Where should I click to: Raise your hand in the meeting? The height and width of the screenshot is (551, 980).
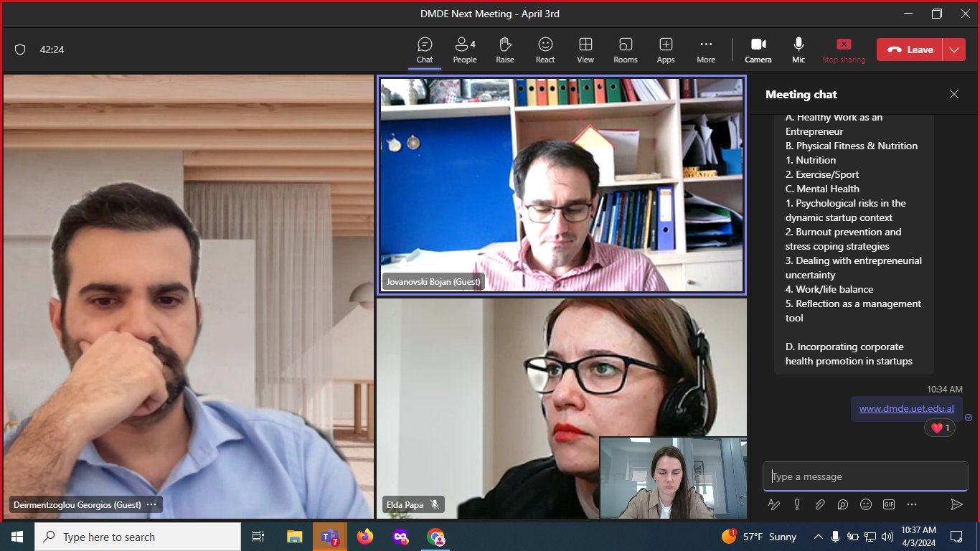coord(505,50)
